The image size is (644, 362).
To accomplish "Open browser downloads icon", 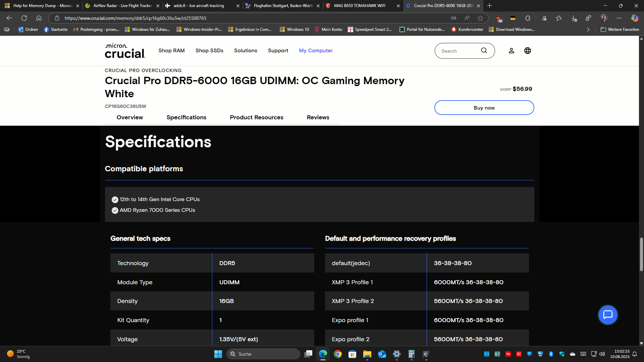I will pyautogui.click(x=574, y=18).
